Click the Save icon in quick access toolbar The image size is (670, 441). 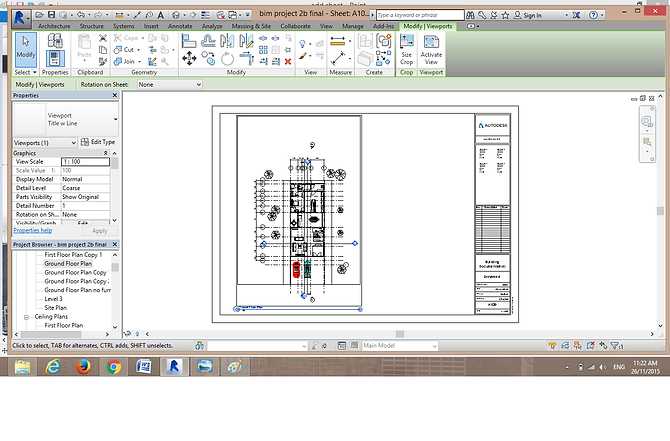(51, 15)
